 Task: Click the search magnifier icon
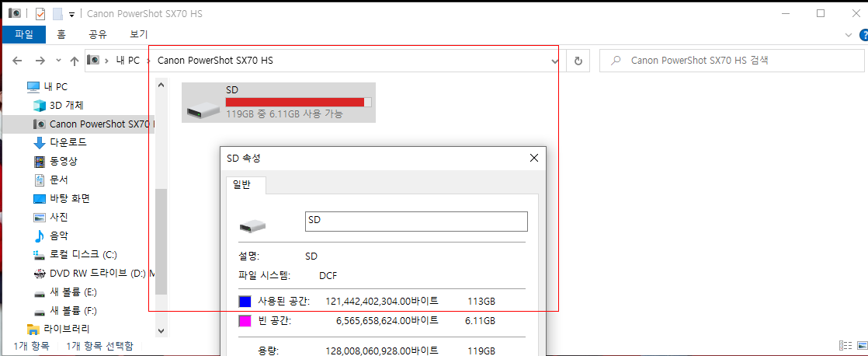click(615, 61)
